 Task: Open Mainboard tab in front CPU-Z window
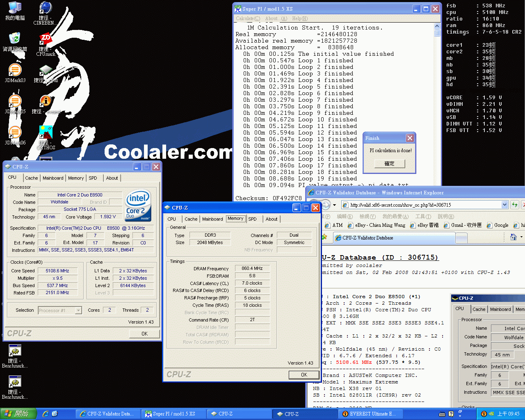(x=212, y=219)
